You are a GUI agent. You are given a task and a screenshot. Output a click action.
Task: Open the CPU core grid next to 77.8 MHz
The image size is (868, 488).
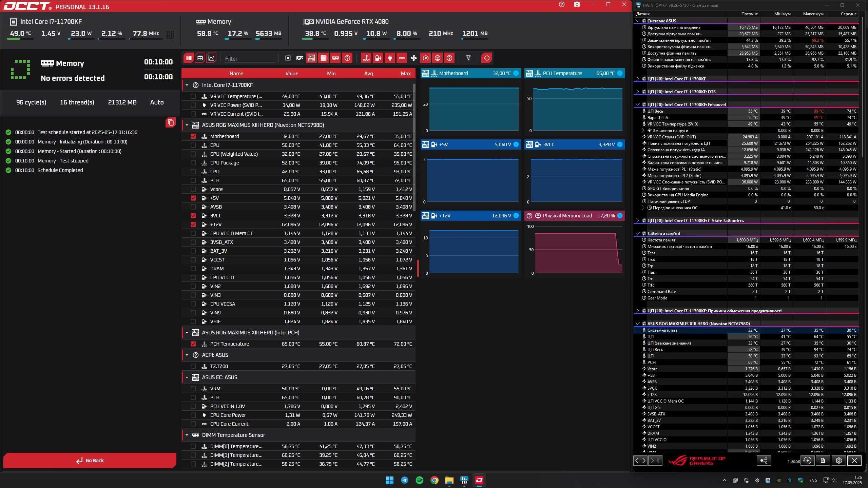point(170,35)
